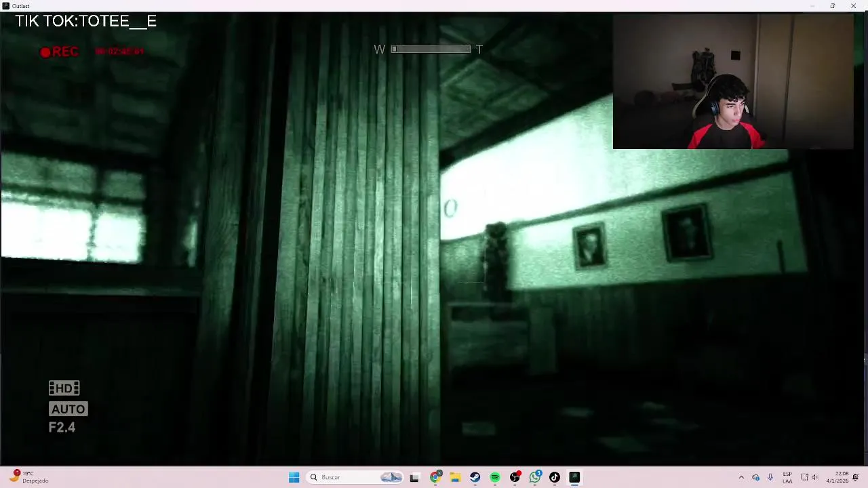
Task: Open Spotify from the taskbar
Action: pos(495,477)
